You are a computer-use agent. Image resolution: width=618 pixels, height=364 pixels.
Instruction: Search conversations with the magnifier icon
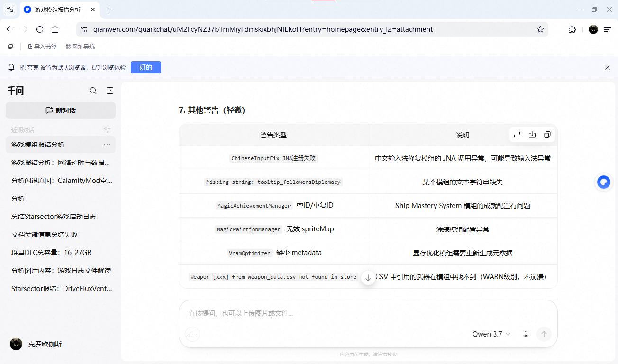93,91
